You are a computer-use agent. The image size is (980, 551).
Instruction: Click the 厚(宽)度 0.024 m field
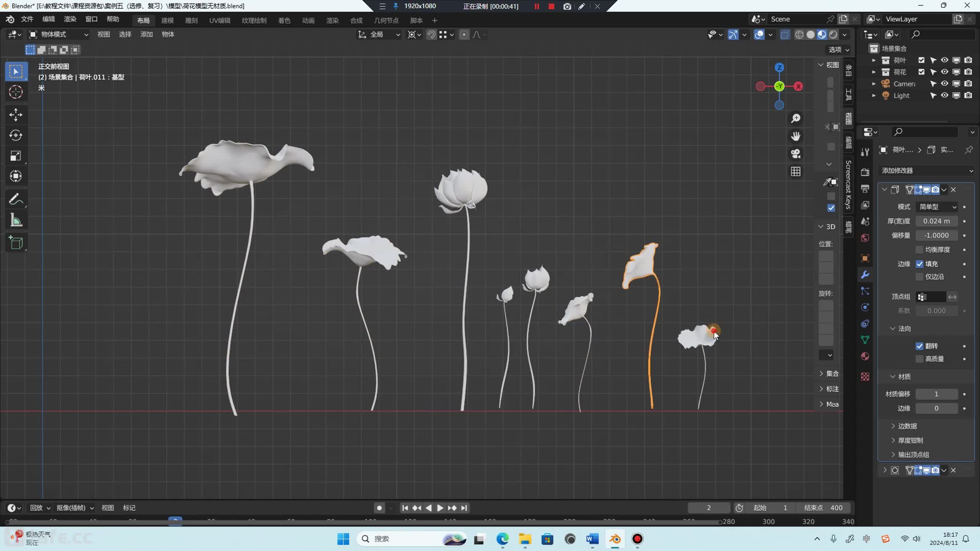click(937, 221)
